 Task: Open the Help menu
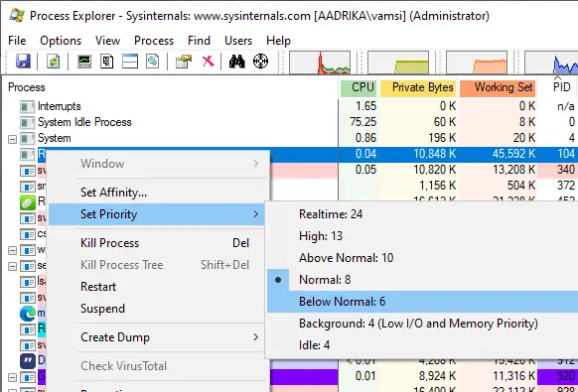[278, 41]
